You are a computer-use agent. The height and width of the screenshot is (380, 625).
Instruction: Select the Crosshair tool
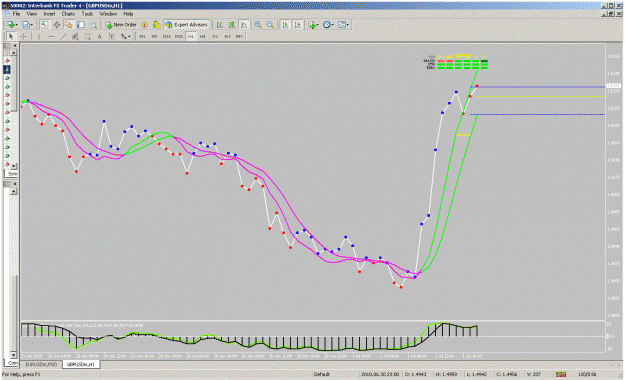[x=24, y=36]
